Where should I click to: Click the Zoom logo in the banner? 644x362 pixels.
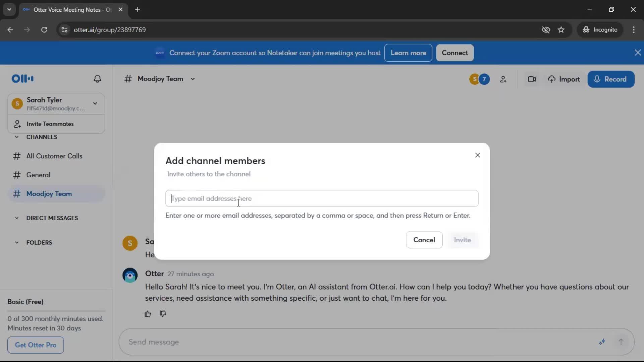pos(160,53)
